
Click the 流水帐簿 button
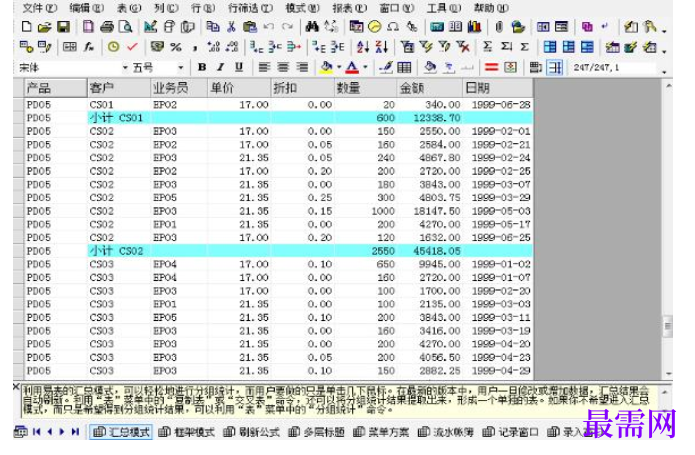pos(446,432)
